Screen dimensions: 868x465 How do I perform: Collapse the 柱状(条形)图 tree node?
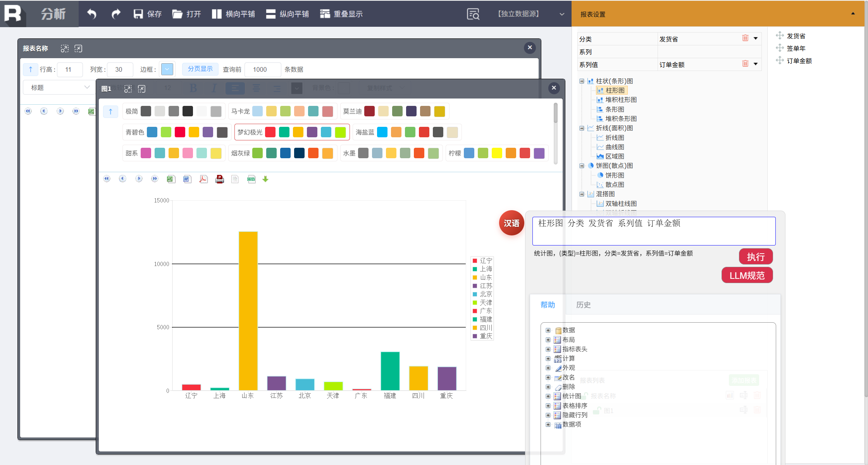tap(582, 81)
